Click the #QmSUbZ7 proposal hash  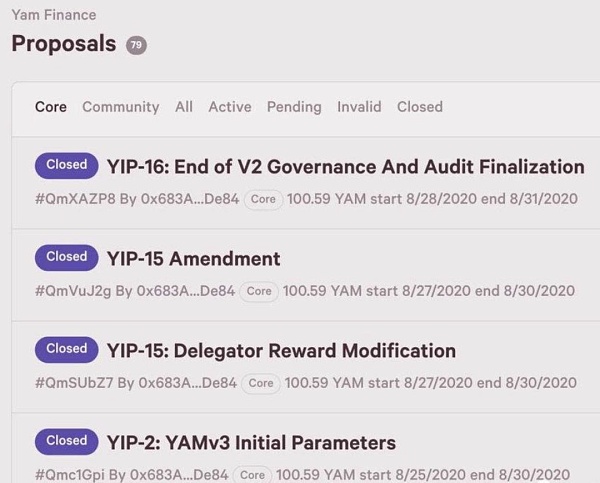click(x=73, y=383)
